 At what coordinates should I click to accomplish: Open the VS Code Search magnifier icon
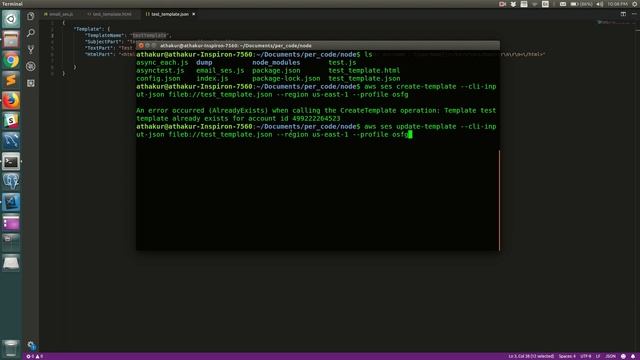tap(31, 33)
